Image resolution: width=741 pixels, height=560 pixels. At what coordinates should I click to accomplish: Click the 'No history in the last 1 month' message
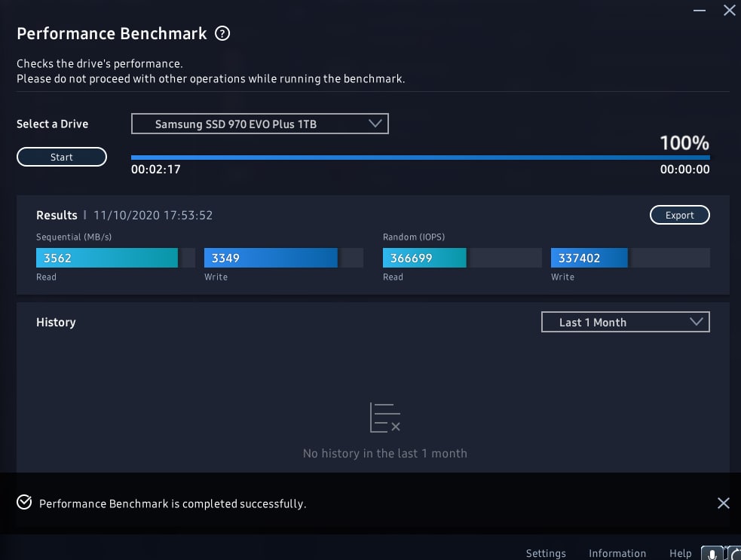coord(384,454)
